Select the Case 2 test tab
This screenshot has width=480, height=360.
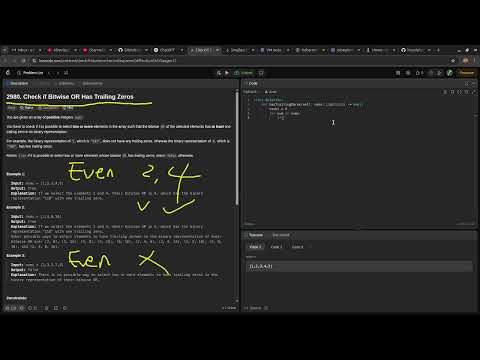(276, 247)
